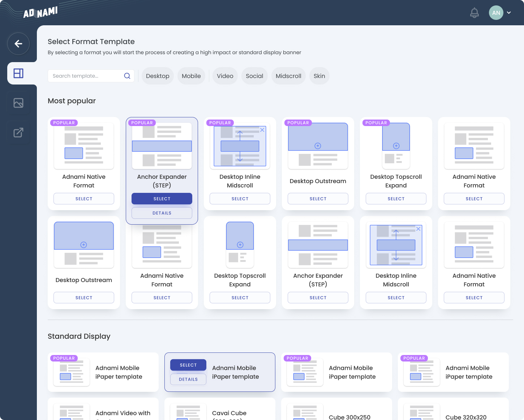This screenshot has height=420, width=524.
Task: Click DETAILS on the highlighted Adnami Mobile iPaper card
Action: tap(188, 379)
